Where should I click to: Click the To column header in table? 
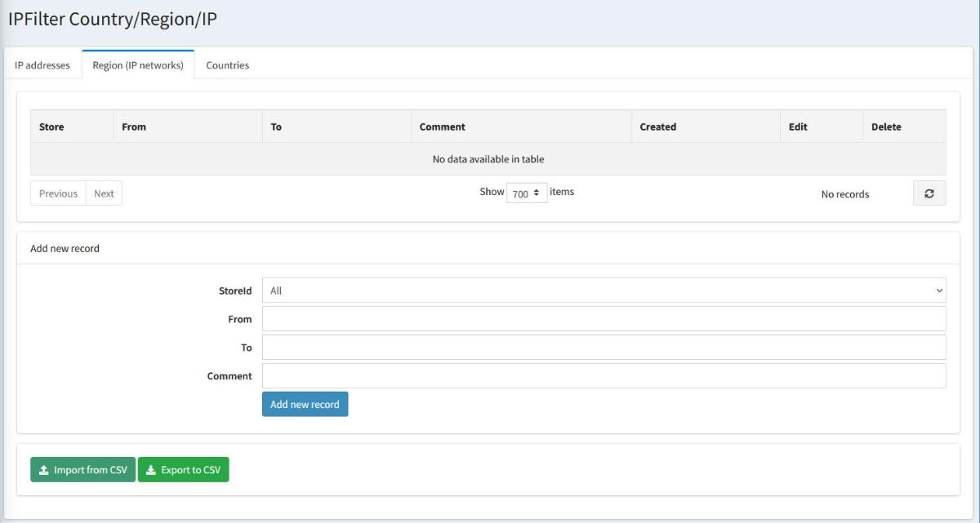tap(276, 126)
